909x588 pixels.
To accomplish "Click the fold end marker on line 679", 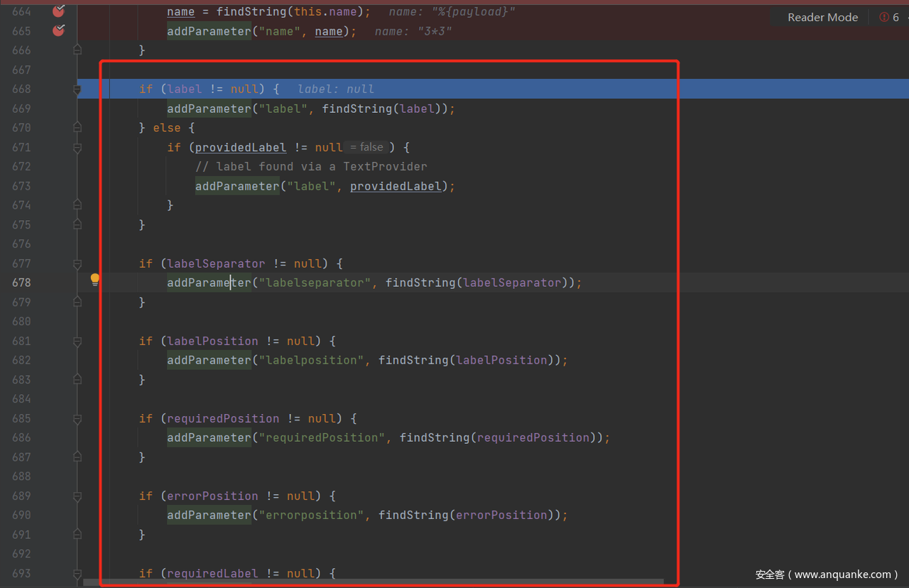I will click(x=77, y=303).
